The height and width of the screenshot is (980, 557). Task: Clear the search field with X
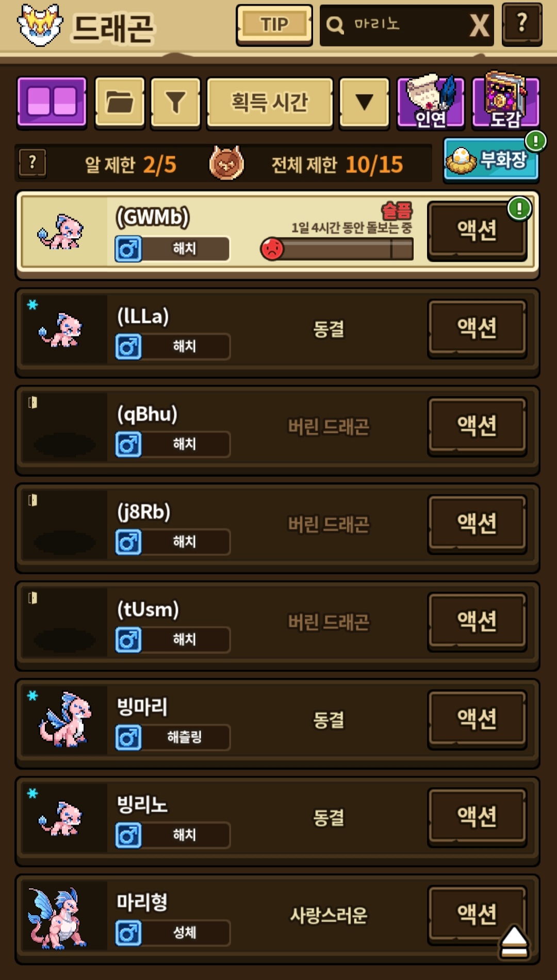tap(480, 25)
